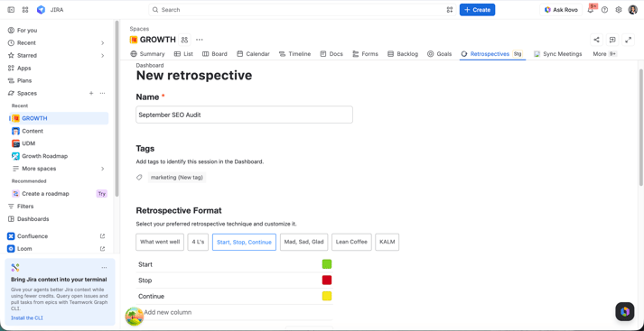Select the What went well format
The width and height of the screenshot is (644, 331).
point(160,242)
